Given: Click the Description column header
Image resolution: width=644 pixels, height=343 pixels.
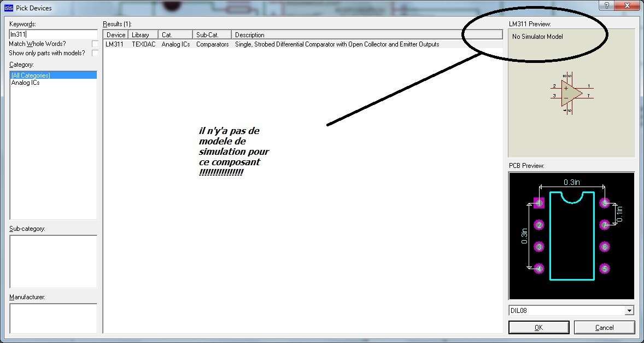Looking at the screenshot, I should (x=367, y=35).
